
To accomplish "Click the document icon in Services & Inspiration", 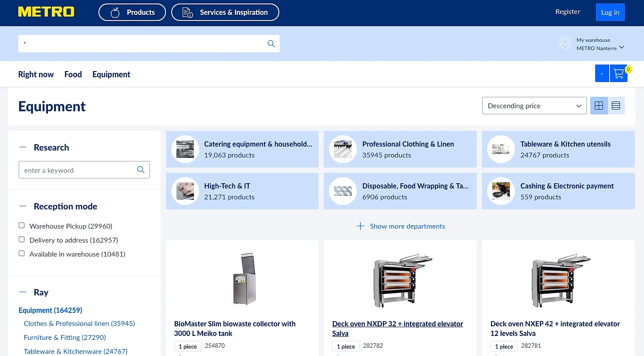I will 188,13.
